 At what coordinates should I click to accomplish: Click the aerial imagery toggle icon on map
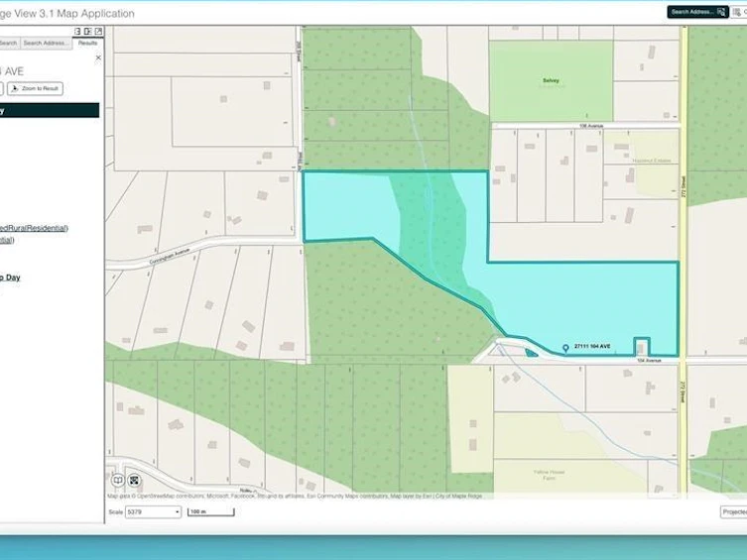click(x=134, y=480)
